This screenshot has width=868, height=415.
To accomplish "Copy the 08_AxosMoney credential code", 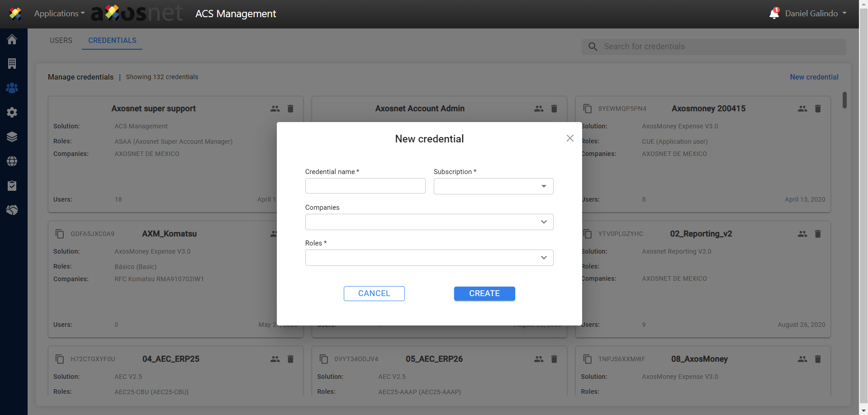I will click(588, 359).
